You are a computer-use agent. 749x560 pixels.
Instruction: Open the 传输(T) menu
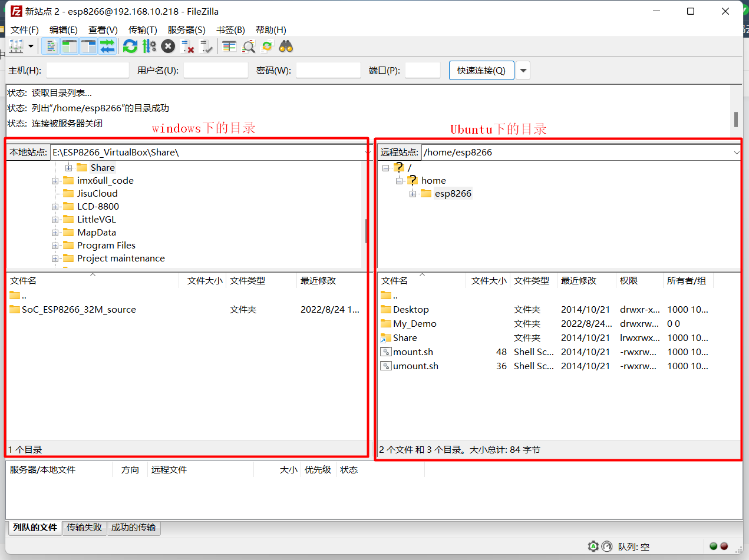coord(143,30)
